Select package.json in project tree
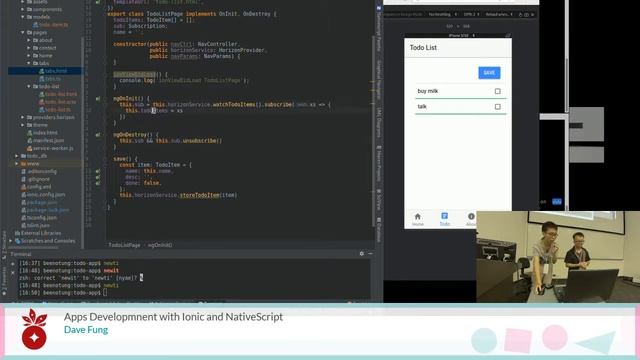Viewport: 640px width, 360px height. (x=39, y=202)
